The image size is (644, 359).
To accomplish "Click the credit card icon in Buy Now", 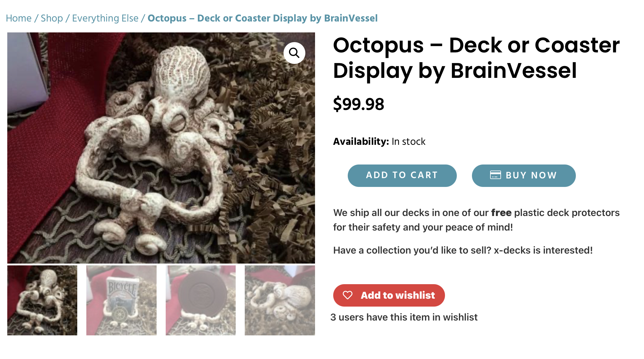I will tap(495, 175).
